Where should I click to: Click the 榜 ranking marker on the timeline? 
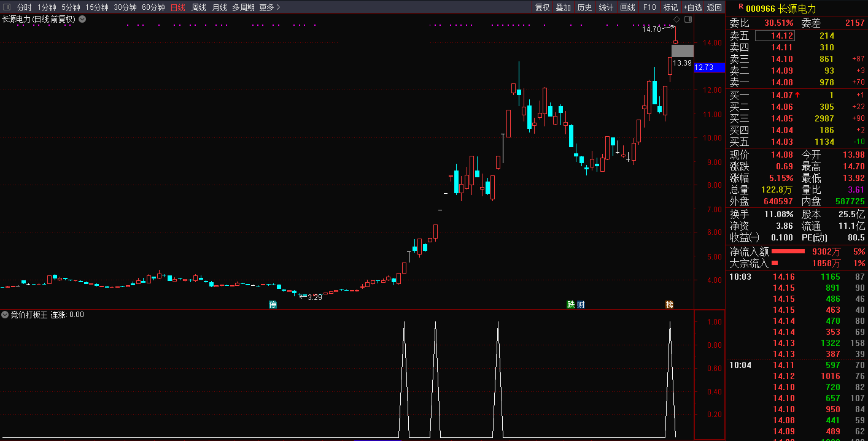(x=669, y=305)
